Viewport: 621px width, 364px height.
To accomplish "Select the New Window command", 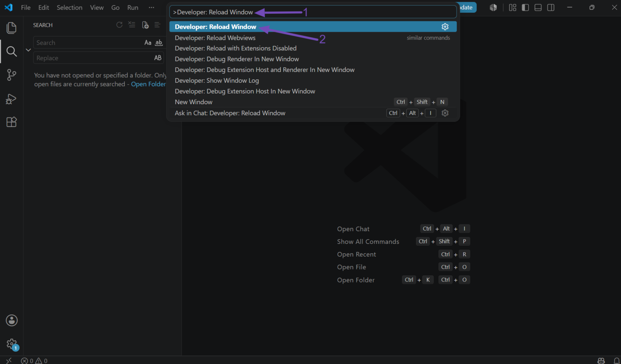I will point(313,102).
